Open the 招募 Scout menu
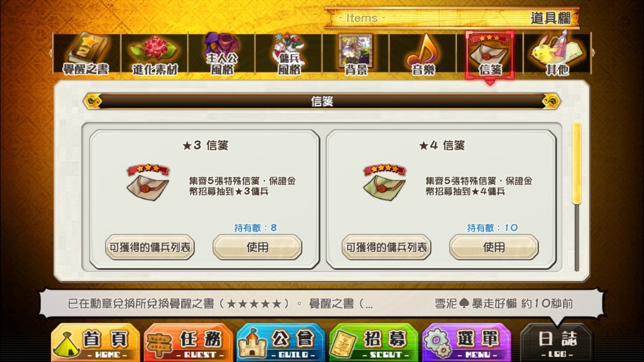644x362 pixels. click(374, 343)
